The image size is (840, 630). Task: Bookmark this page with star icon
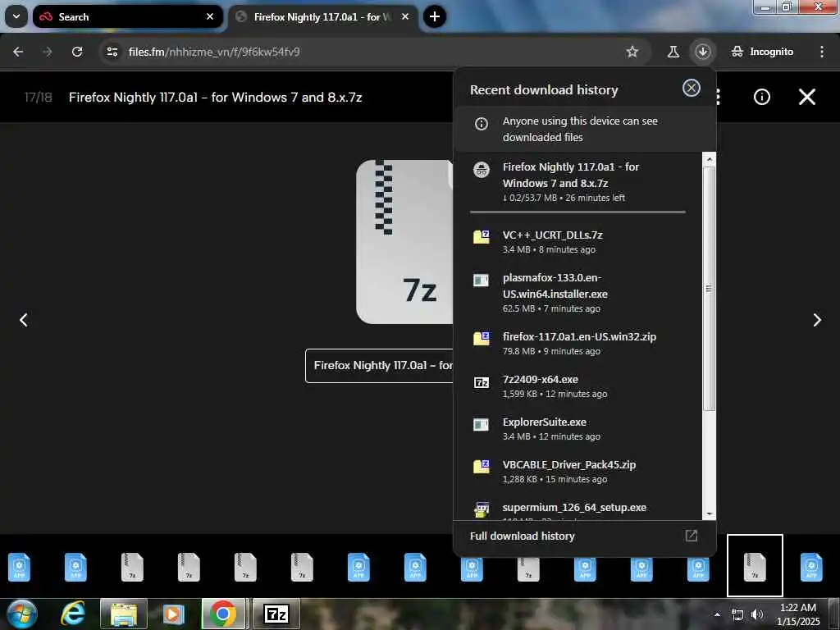[632, 52]
